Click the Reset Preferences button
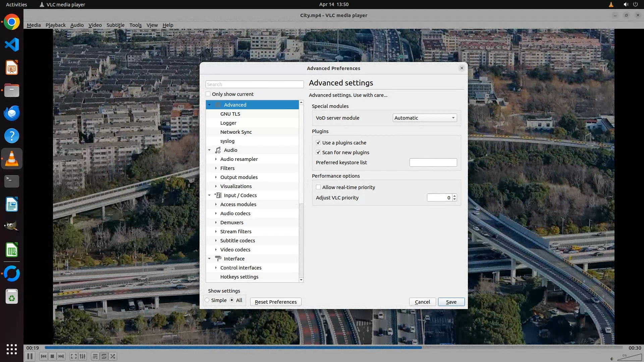The width and height of the screenshot is (644, 362). click(x=276, y=302)
